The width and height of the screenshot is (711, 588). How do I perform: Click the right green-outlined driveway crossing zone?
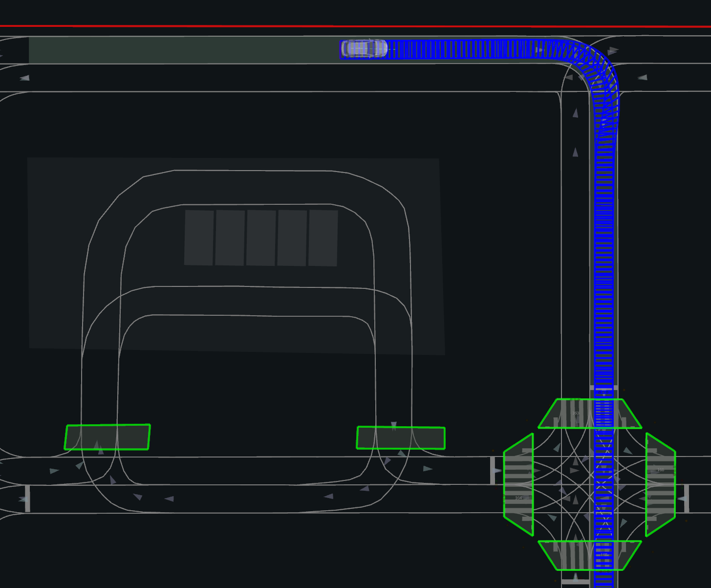pyautogui.click(x=401, y=438)
